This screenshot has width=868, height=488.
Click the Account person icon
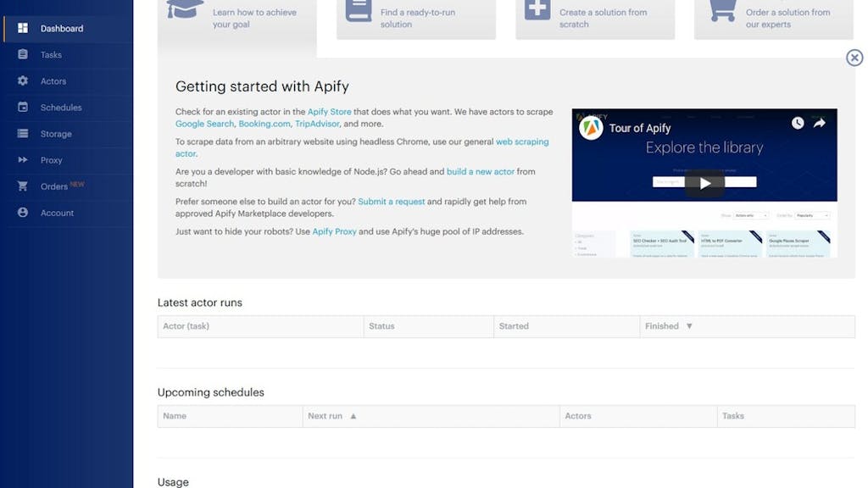(x=23, y=213)
